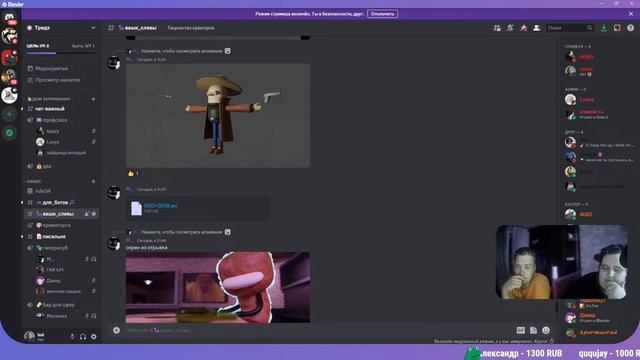Collapse the АДМИН member group header
Image resolution: width=640 pixels, height=360 pixels.
(x=575, y=89)
